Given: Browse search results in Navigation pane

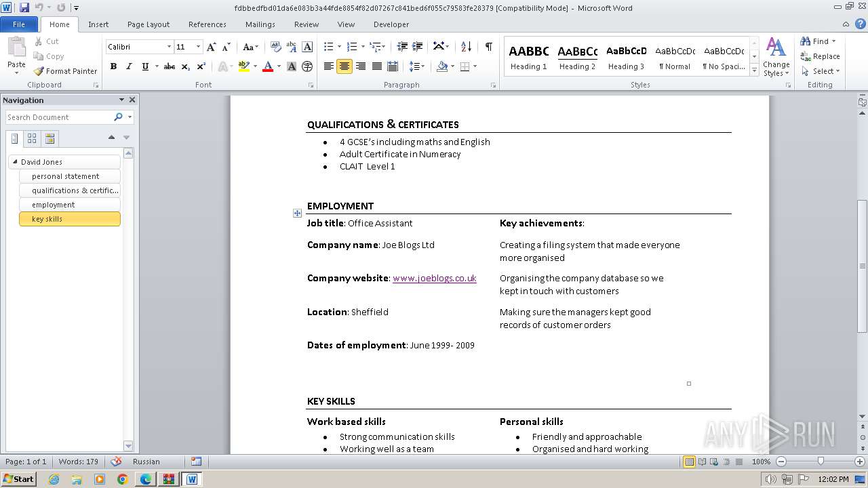Looking at the screenshot, I should coord(50,139).
